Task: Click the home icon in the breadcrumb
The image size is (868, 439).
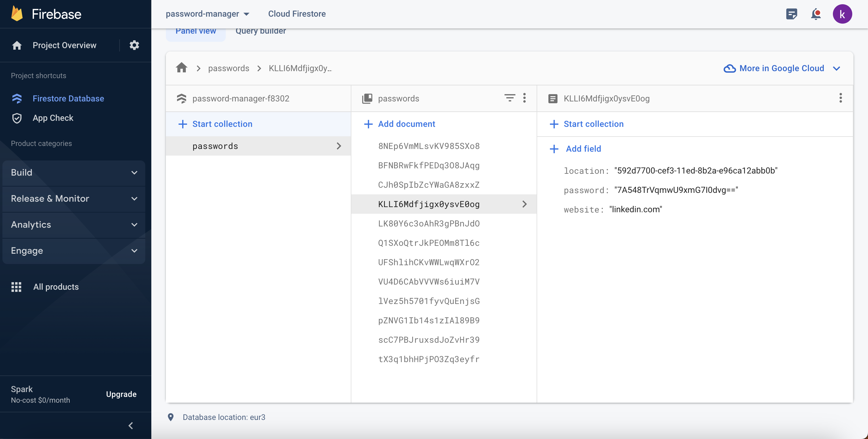Action: (x=181, y=68)
